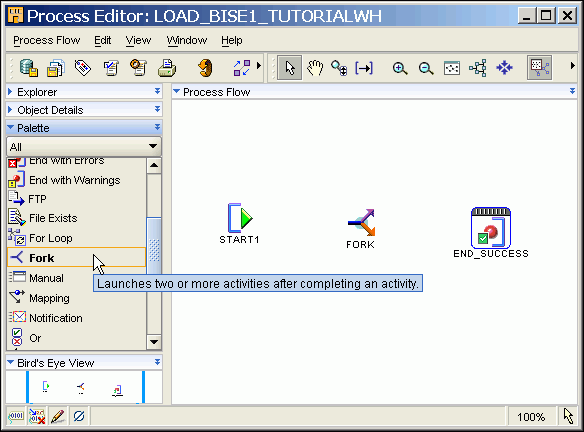Collapse the Bird's Eye View panel
584x432 pixels.
[10, 362]
